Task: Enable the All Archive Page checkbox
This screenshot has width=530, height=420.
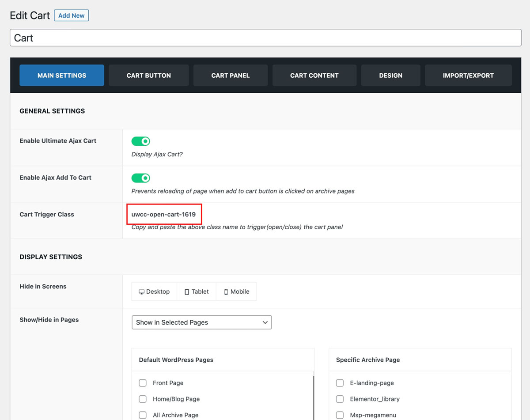Action: 143,415
